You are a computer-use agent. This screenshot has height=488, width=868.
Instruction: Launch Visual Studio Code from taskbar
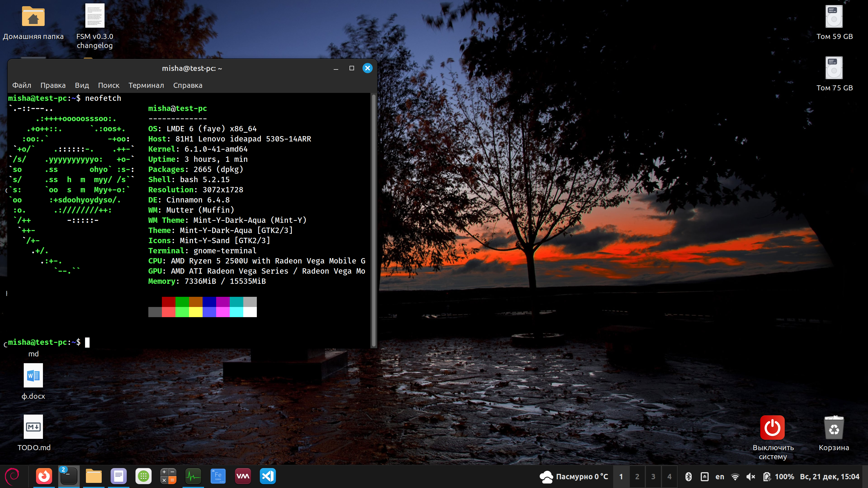(268, 476)
